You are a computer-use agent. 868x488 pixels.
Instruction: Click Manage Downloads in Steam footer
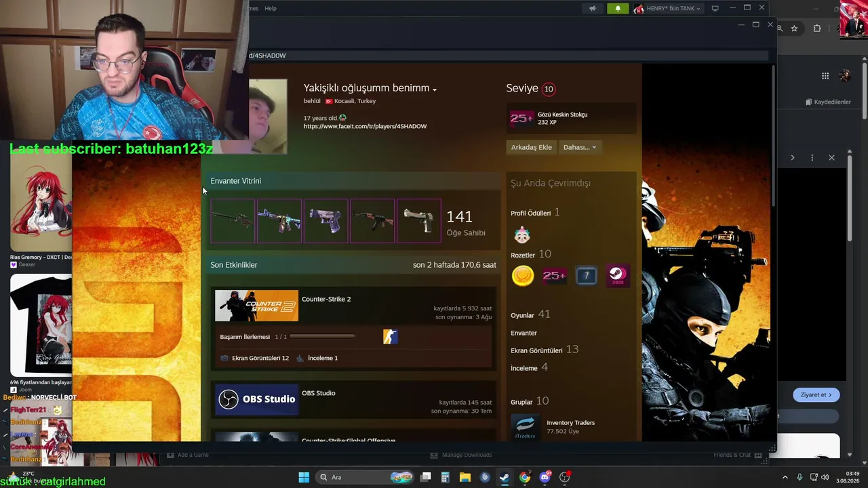click(460, 455)
